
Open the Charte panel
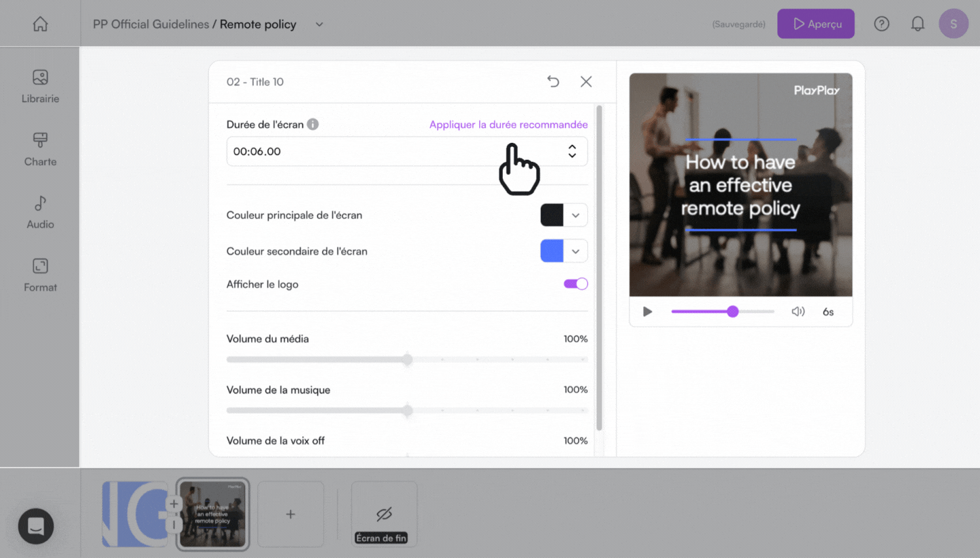pos(40,149)
